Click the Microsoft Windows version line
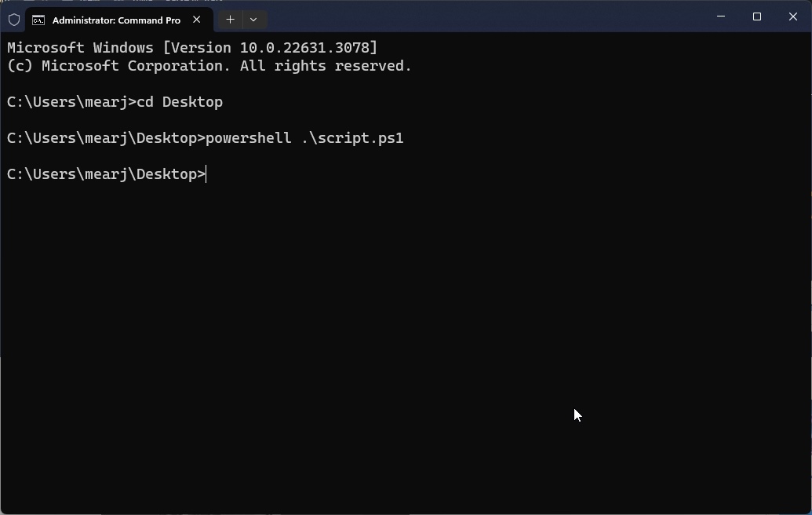 [192, 48]
